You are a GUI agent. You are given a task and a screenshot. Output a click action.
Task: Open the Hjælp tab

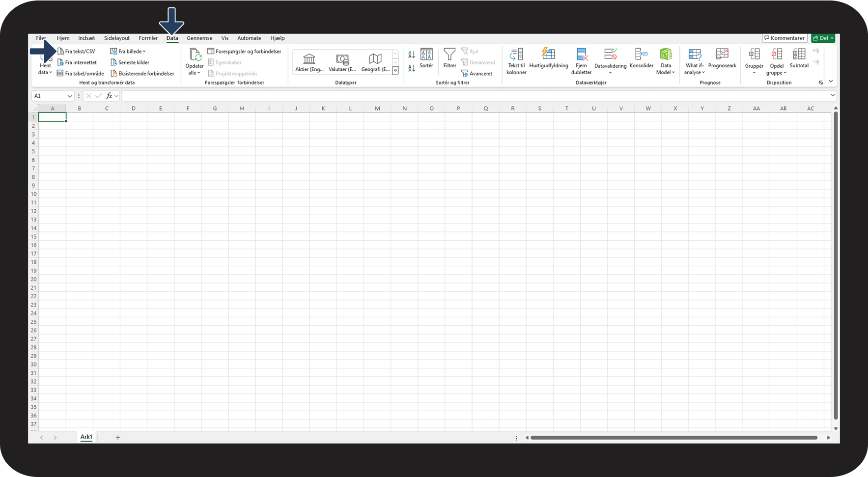tap(278, 38)
